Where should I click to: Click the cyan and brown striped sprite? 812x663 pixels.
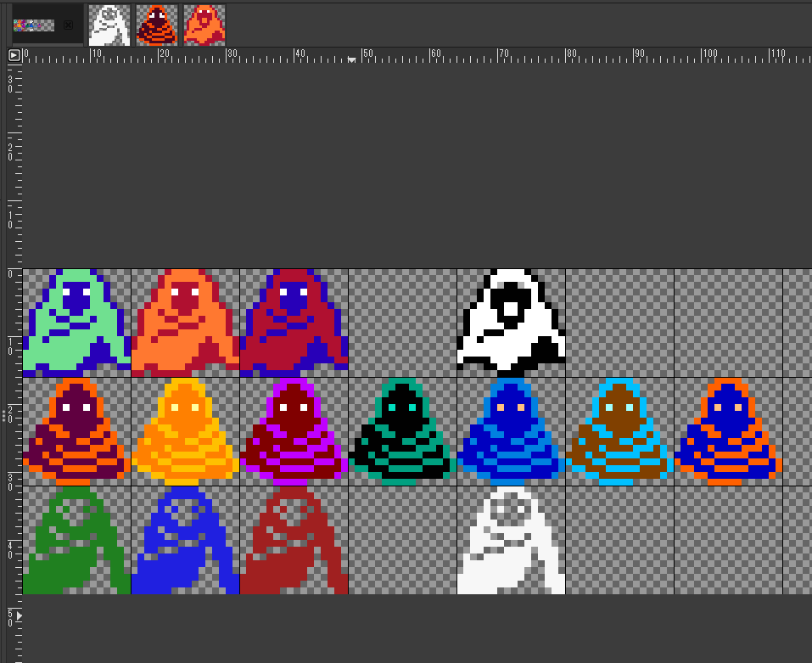click(x=620, y=431)
